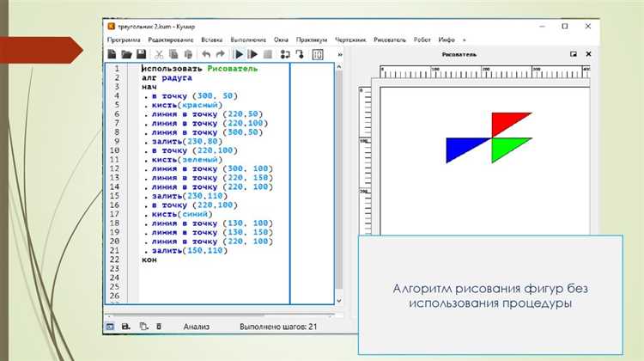Click the red triangle on the canvas
This screenshot has height=361, width=644.
pos(506,120)
